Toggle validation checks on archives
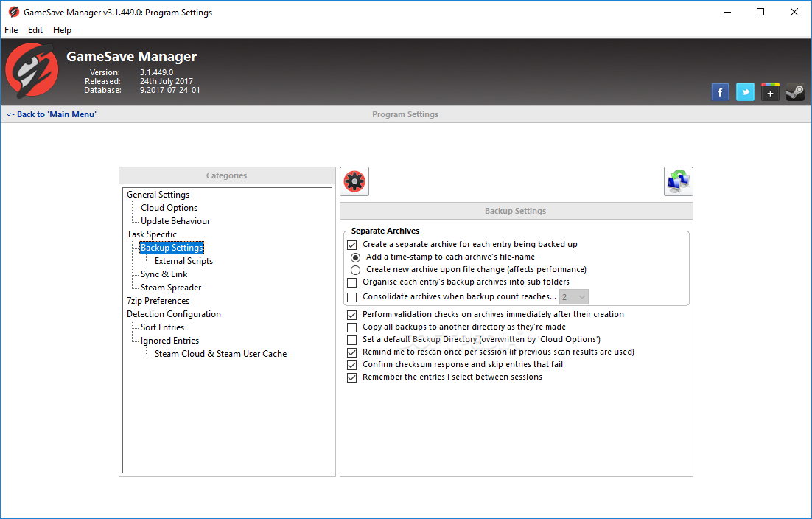This screenshot has width=812, height=519. (x=352, y=315)
